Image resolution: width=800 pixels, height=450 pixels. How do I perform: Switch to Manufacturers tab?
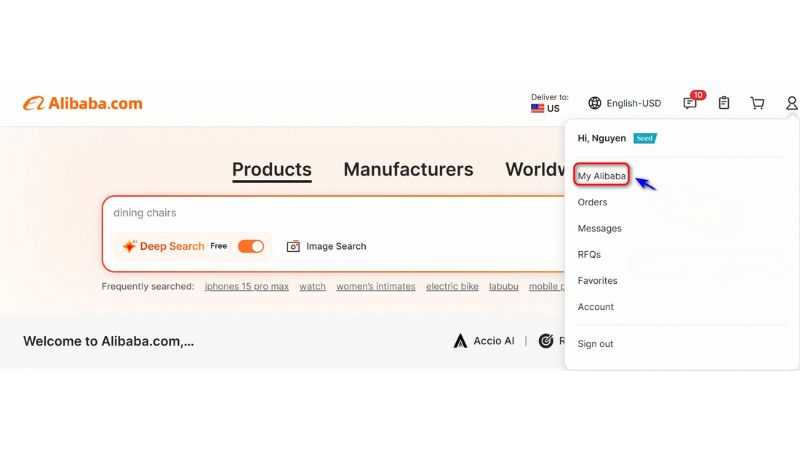(408, 169)
